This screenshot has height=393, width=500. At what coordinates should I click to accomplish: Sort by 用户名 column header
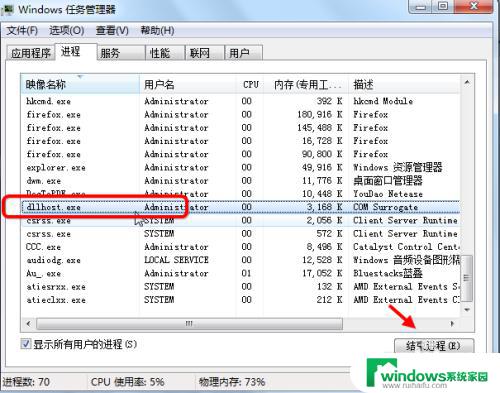coord(188,84)
